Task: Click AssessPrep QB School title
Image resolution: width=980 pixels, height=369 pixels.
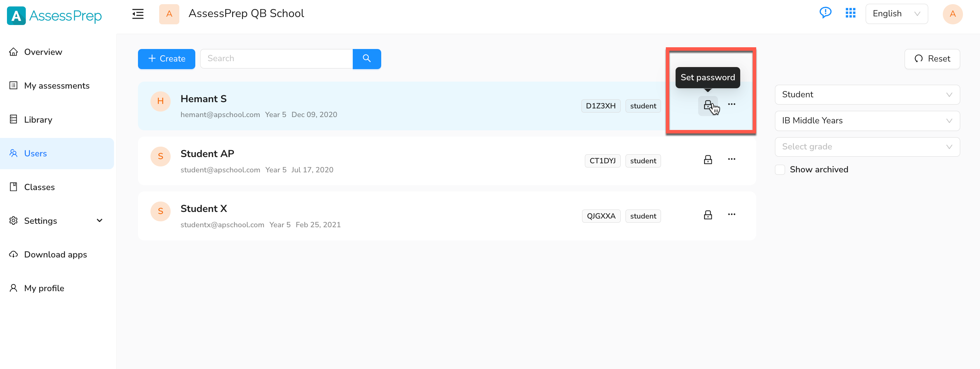Action: [246, 14]
